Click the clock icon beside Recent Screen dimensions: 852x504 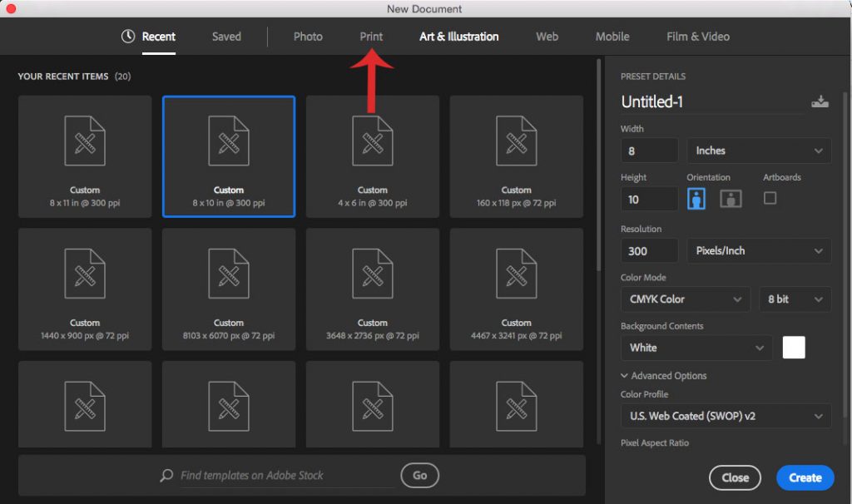pos(129,37)
